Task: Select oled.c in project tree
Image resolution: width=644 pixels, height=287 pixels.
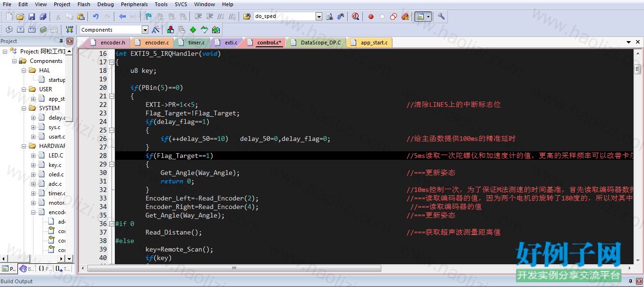Action: (56, 174)
